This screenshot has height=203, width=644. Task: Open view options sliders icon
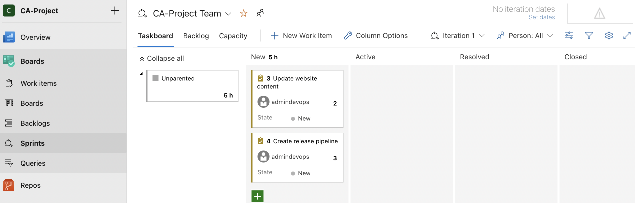569,35
